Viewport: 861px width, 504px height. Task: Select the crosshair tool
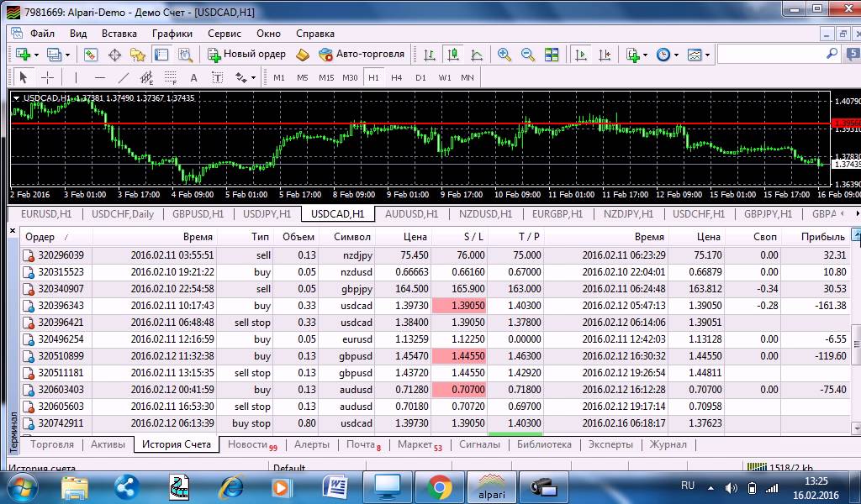pos(48,77)
